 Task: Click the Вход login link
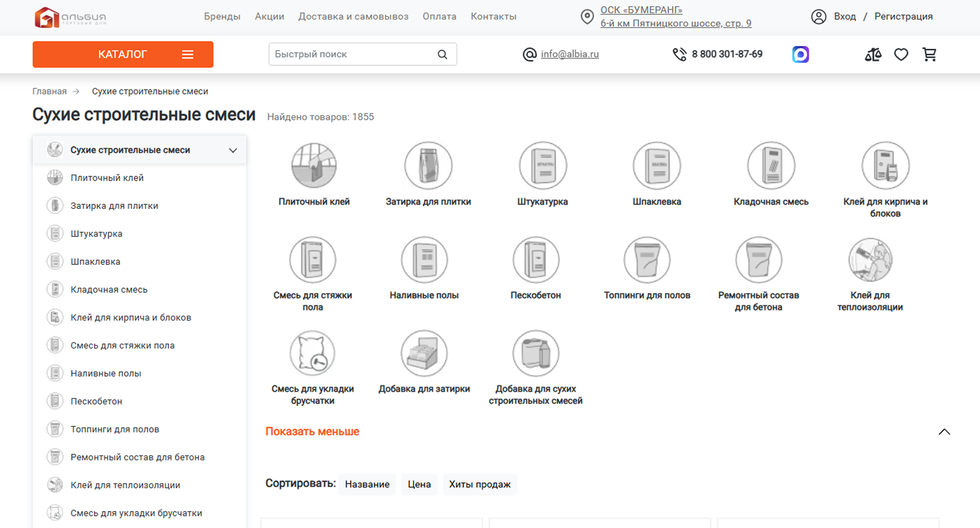coord(845,16)
